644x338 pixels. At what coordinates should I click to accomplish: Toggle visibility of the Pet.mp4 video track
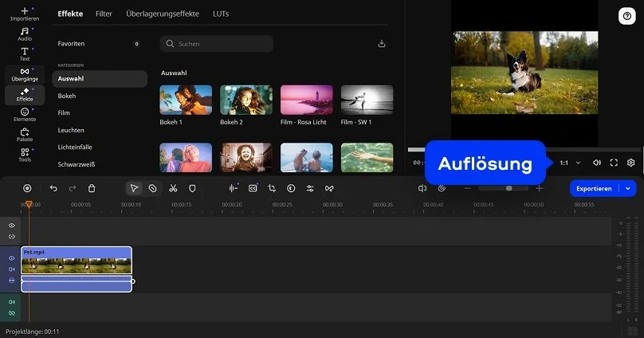(11, 258)
